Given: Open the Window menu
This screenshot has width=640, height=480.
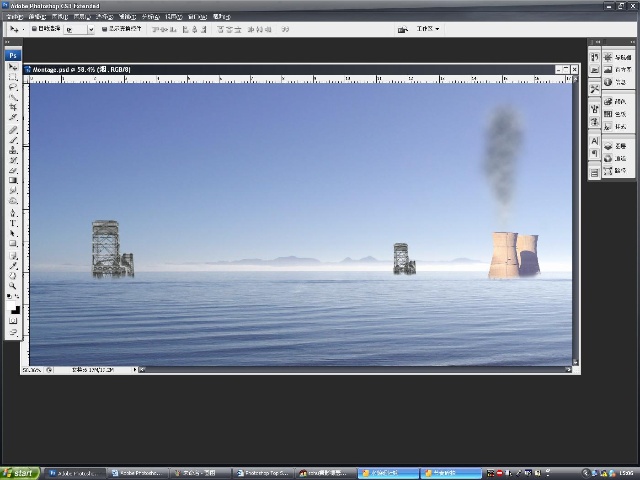Looking at the screenshot, I should tap(198, 17).
